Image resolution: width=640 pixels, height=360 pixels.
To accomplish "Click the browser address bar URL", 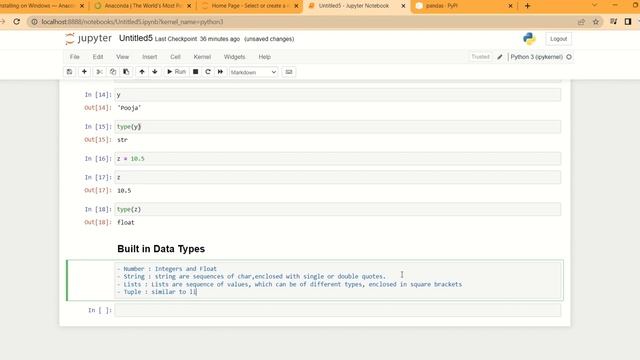I will 132,22.
